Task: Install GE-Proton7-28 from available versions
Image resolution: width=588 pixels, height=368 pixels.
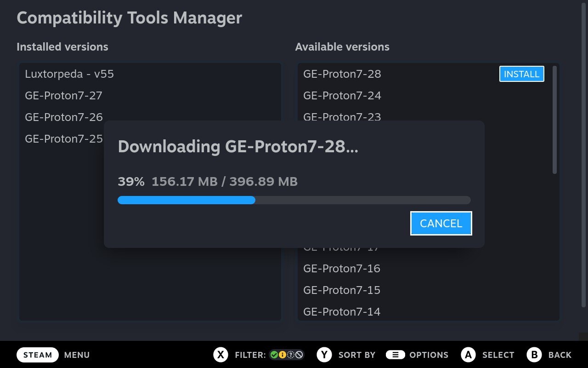Action: [x=522, y=74]
